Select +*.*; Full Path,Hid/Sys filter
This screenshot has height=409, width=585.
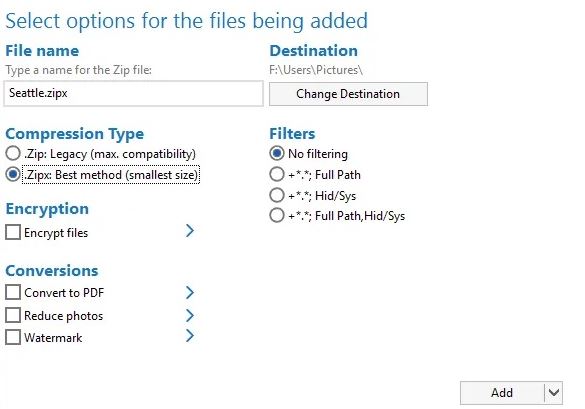pos(276,215)
